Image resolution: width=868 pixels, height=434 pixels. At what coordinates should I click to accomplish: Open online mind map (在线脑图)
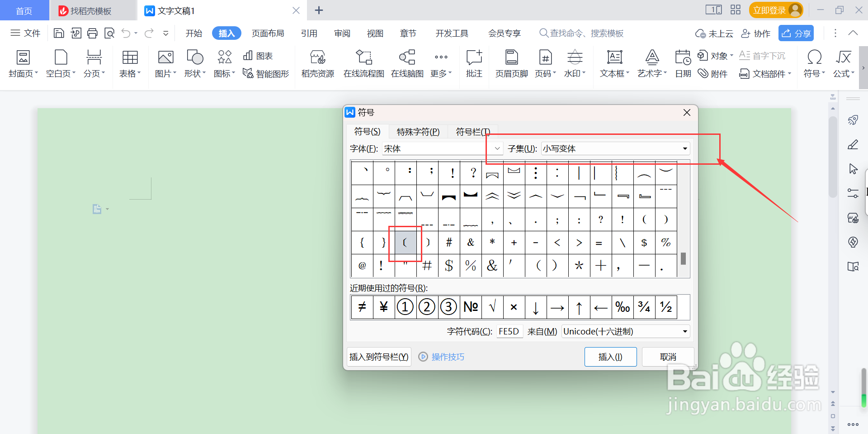[407, 63]
